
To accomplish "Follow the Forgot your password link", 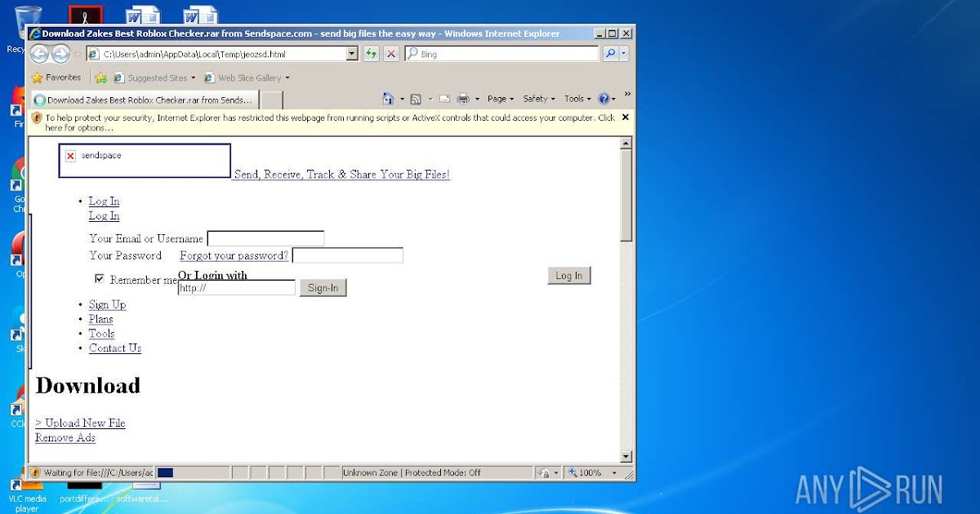I will tap(234, 255).
